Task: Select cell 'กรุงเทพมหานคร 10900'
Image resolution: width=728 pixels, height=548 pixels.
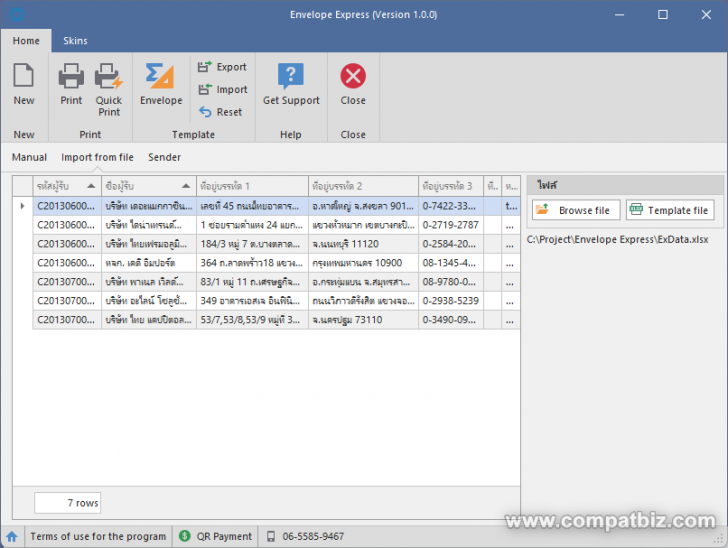Action: tap(363, 263)
